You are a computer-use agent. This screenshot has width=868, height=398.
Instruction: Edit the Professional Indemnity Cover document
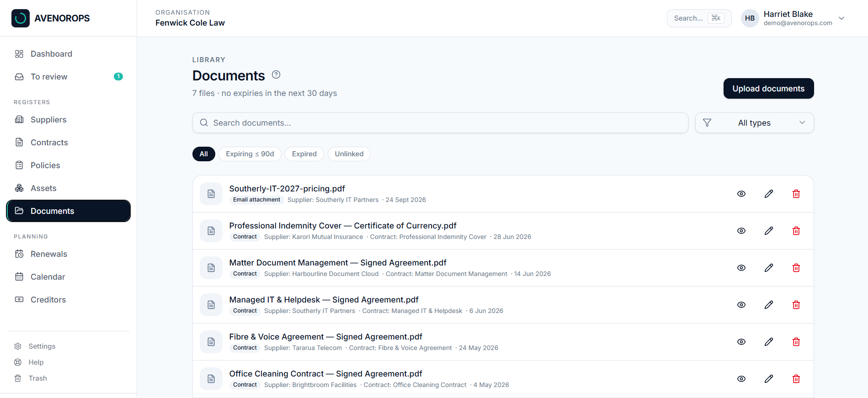pyautogui.click(x=769, y=231)
